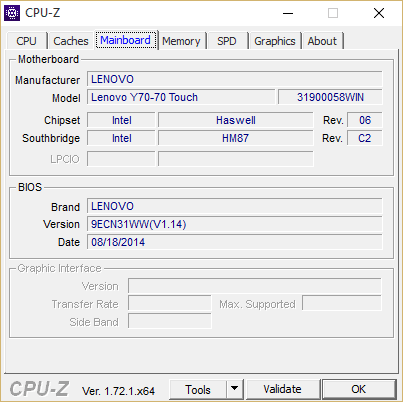Click the Southbridge vendor Intel value
Screen dimensions: 403x402
[121, 138]
